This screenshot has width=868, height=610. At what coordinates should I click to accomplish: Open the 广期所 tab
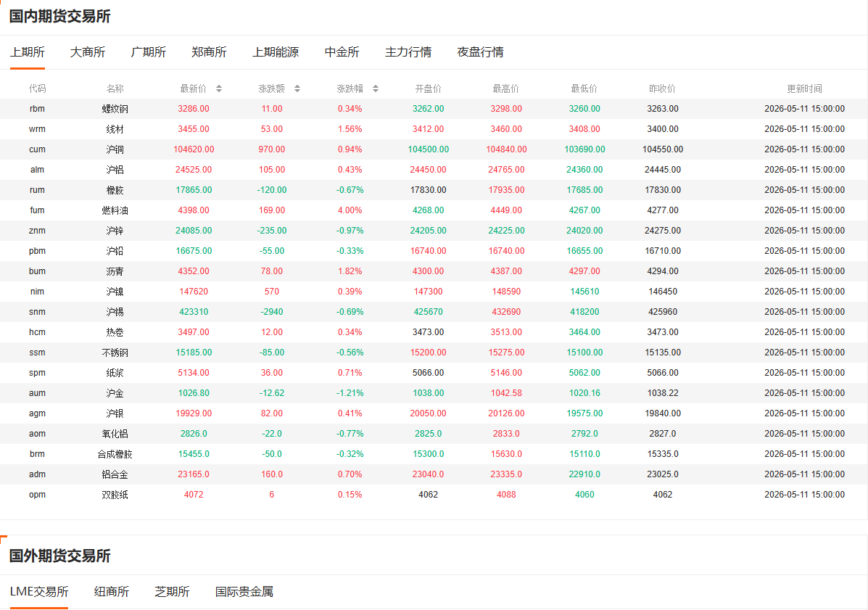149,52
